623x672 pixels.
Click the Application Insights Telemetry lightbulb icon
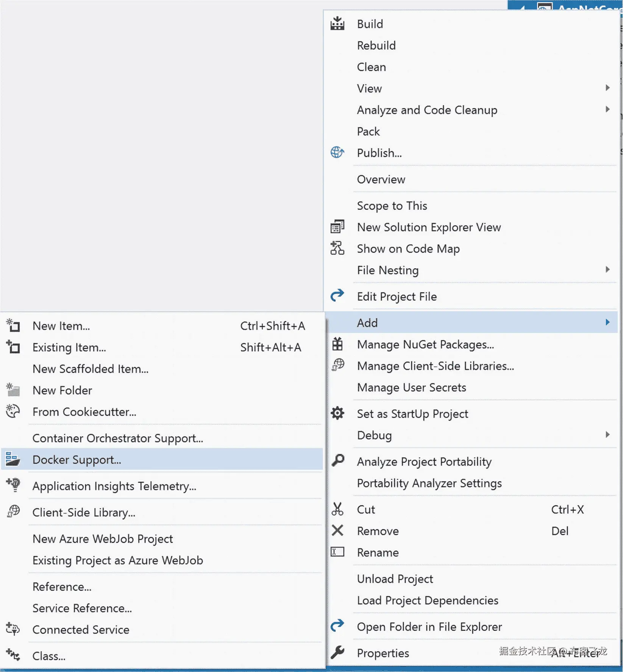pos(13,485)
